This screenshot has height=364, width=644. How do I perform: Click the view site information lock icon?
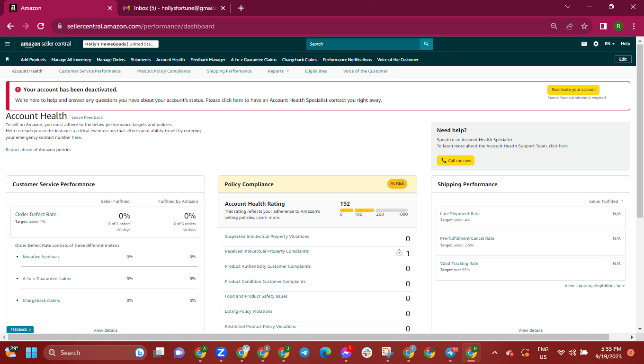click(x=60, y=26)
